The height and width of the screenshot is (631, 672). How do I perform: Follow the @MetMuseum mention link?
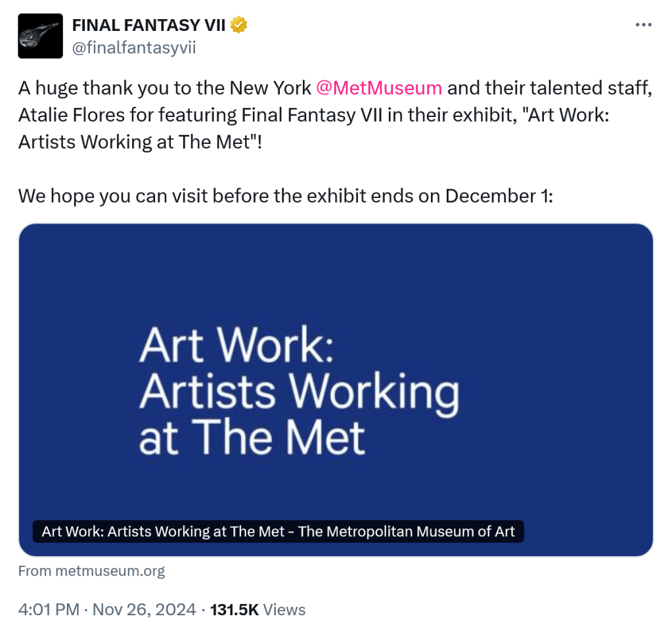coord(379,88)
